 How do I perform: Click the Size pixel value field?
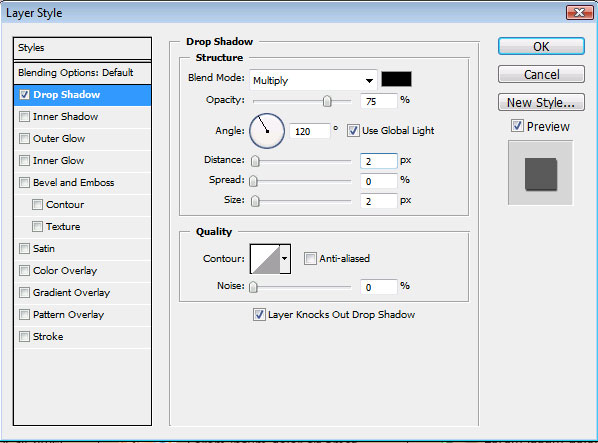pyautogui.click(x=378, y=201)
